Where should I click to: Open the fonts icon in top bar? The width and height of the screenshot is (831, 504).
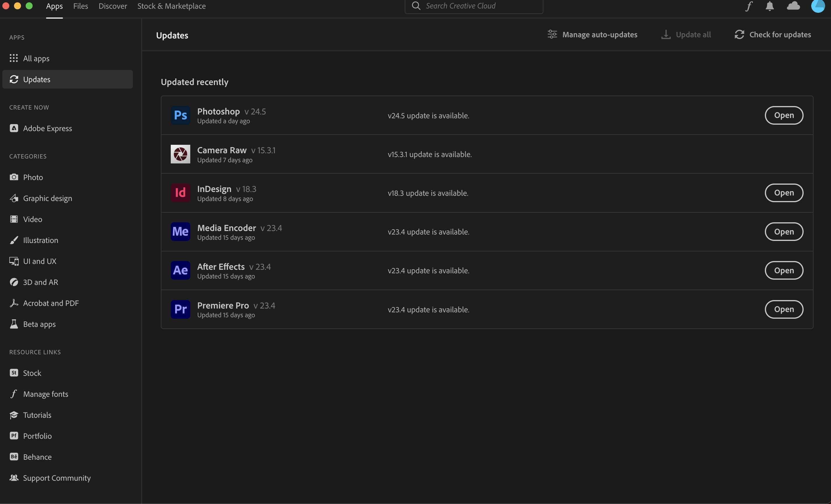tap(749, 6)
